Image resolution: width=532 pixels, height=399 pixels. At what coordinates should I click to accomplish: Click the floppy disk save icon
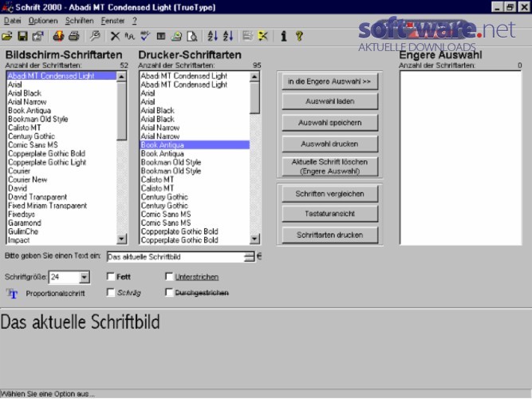23,36
